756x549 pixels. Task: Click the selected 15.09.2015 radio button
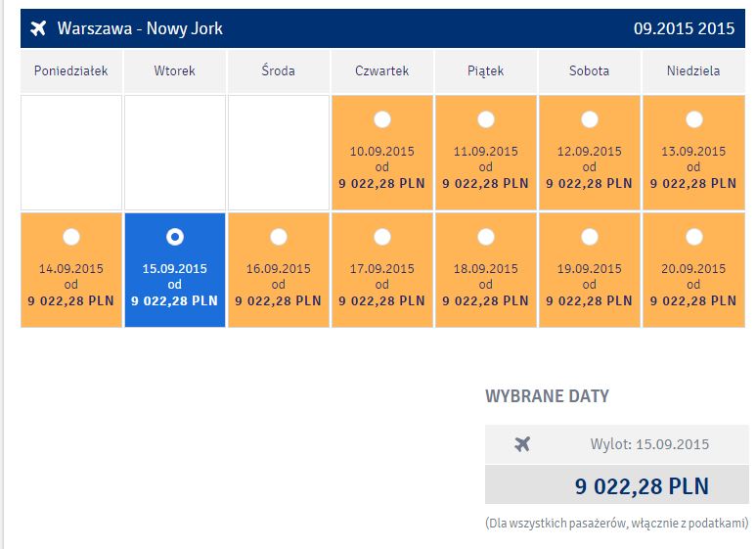click(x=175, y=237)
